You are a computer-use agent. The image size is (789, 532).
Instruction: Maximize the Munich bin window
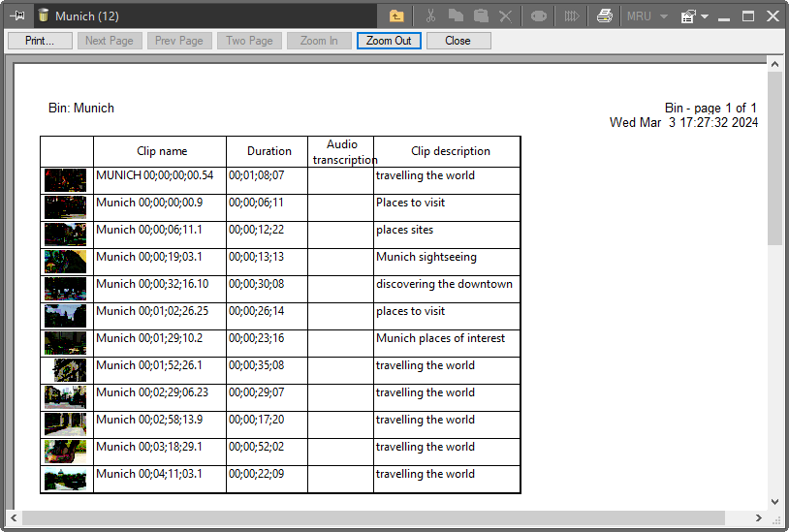[x=748, y=16]
